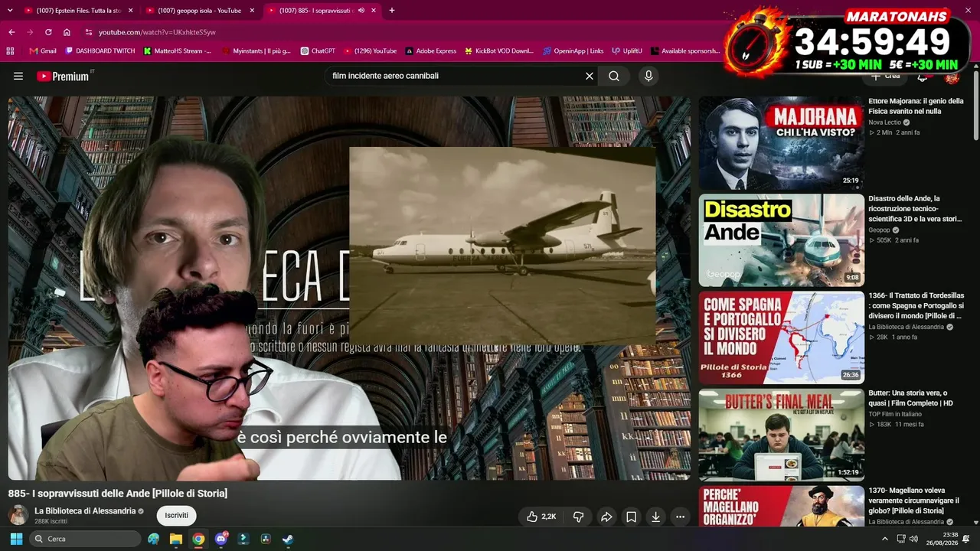980x551 pixels.
Task: Open the browser apps grid shortcut
Action: click(10, 51)
